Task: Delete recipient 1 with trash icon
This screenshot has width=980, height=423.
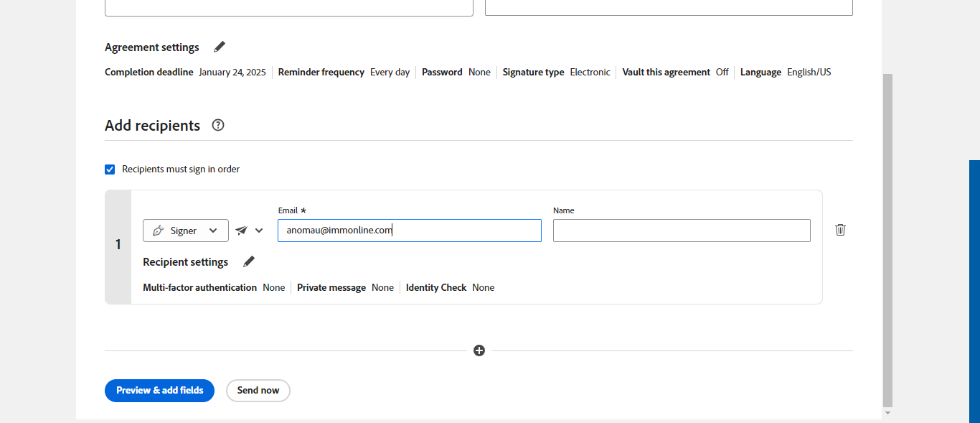Action: coord(840,230)
